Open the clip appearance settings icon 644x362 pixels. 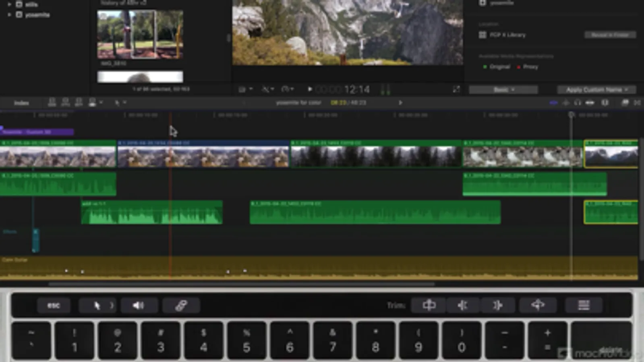click(605, 103)
